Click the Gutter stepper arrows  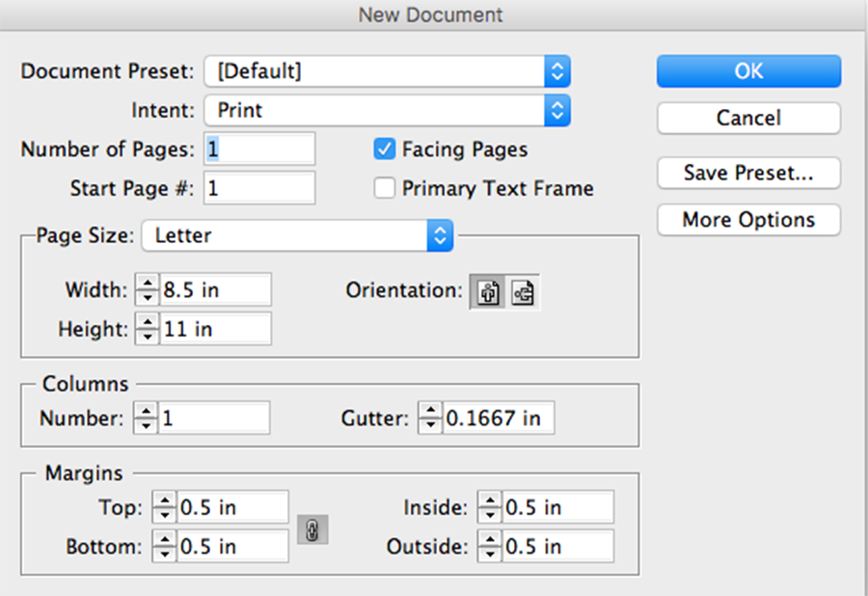pyautogui.click(x=429, y=419)
